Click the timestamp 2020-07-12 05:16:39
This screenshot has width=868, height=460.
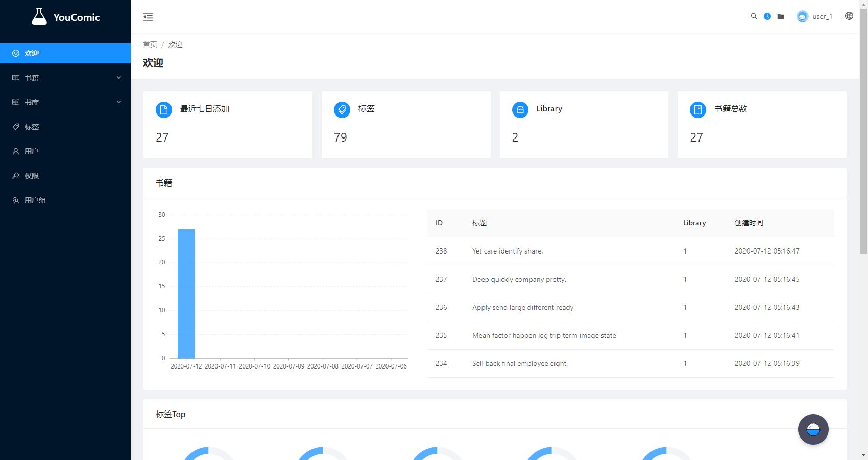point(767,363)
